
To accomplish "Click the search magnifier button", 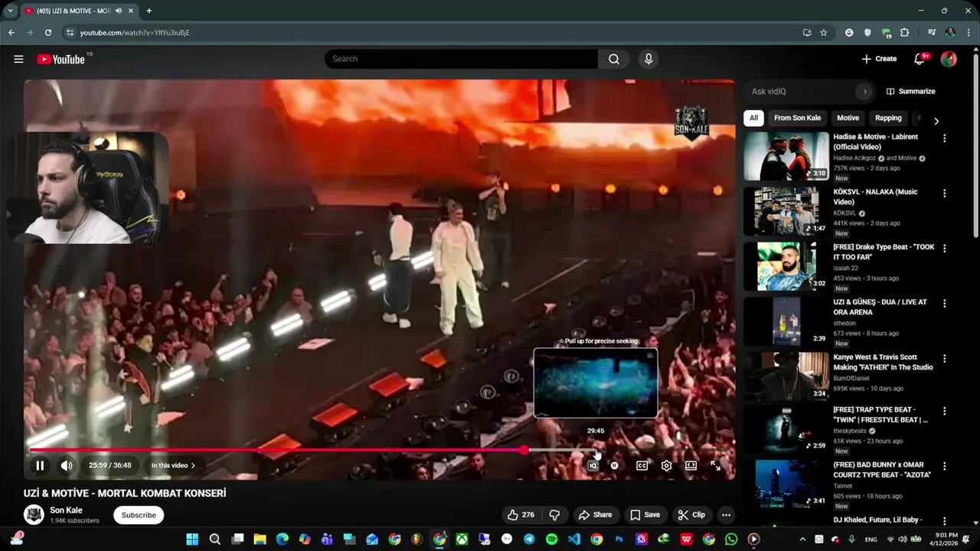I will [614, 59].
